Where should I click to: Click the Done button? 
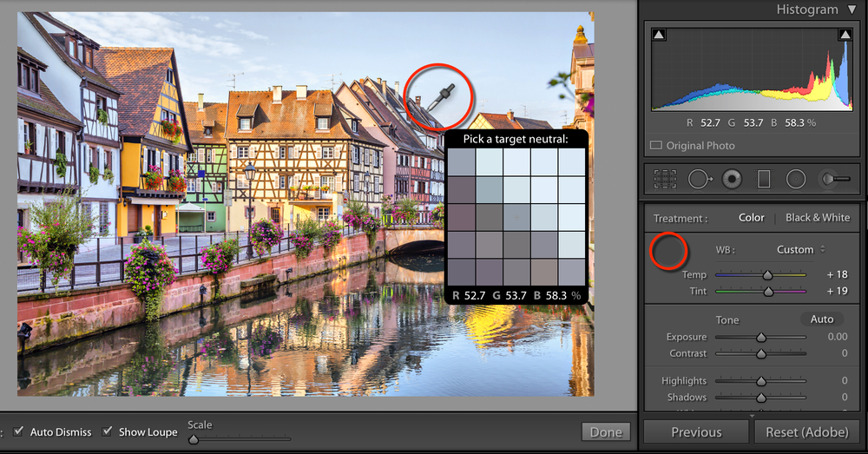pos(606,432)
